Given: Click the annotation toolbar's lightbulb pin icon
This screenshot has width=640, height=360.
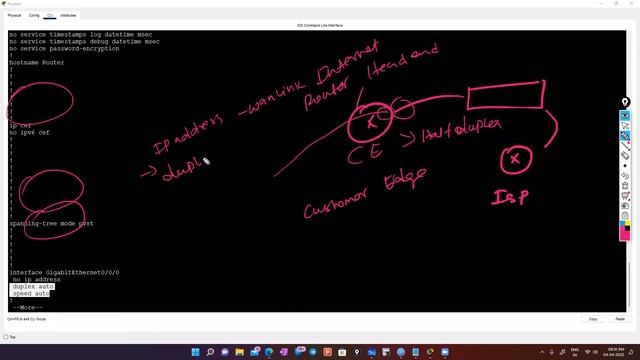Looking at the screenshot, I should [x=625, y=102].
